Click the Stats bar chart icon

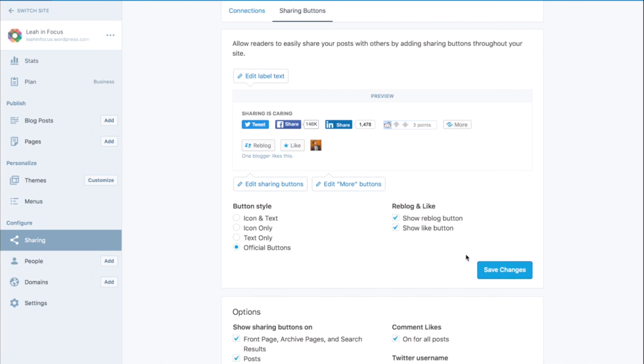coord(14,61)
